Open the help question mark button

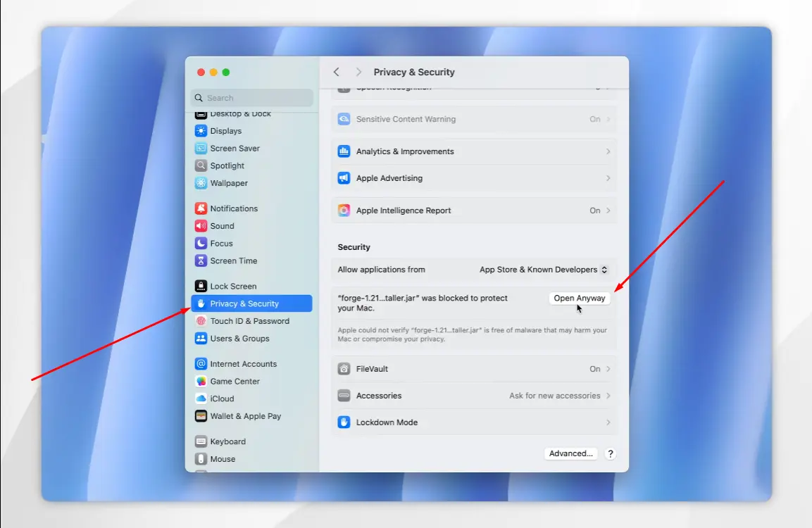(611, 453)
